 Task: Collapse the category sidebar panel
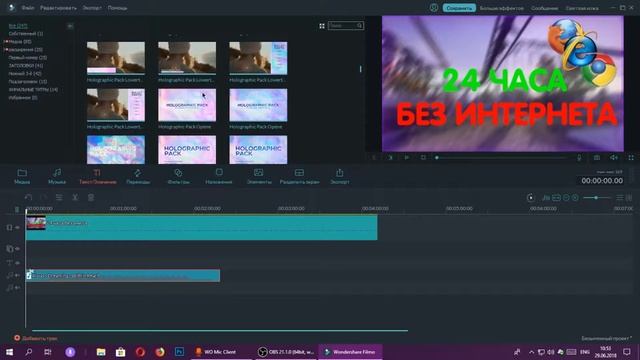point(70,26)
